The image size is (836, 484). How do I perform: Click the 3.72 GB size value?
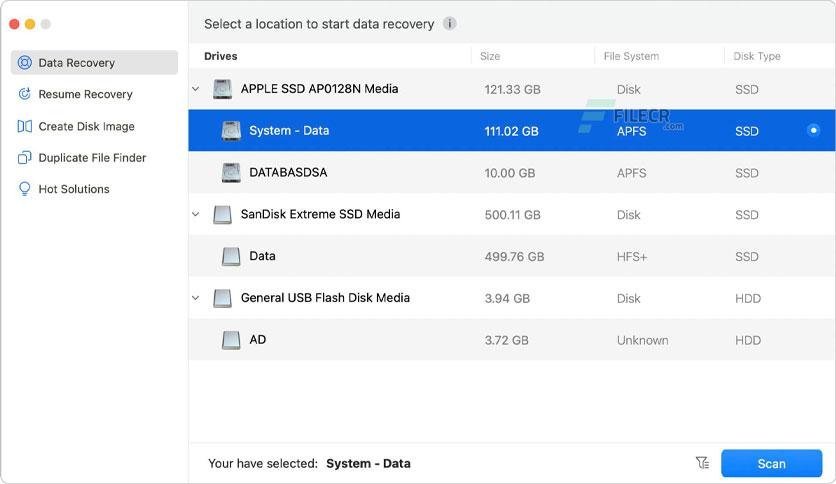tap(507, 341)
